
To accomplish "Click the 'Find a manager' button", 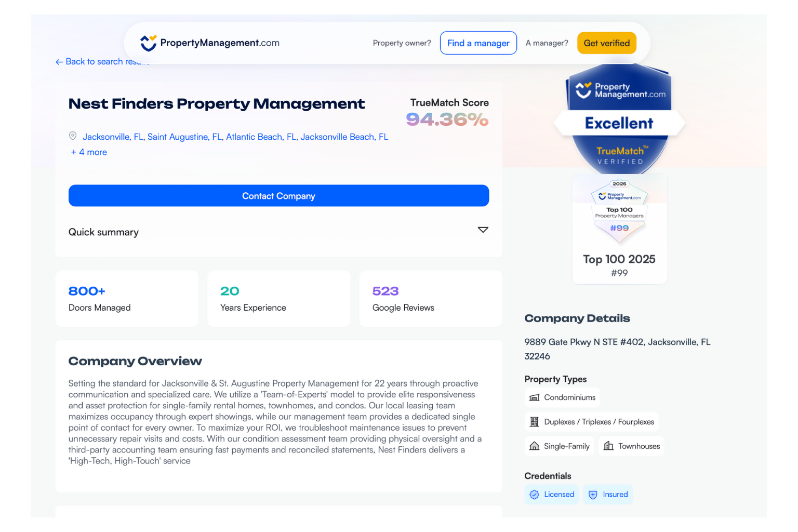I will [x=478, y=43].
